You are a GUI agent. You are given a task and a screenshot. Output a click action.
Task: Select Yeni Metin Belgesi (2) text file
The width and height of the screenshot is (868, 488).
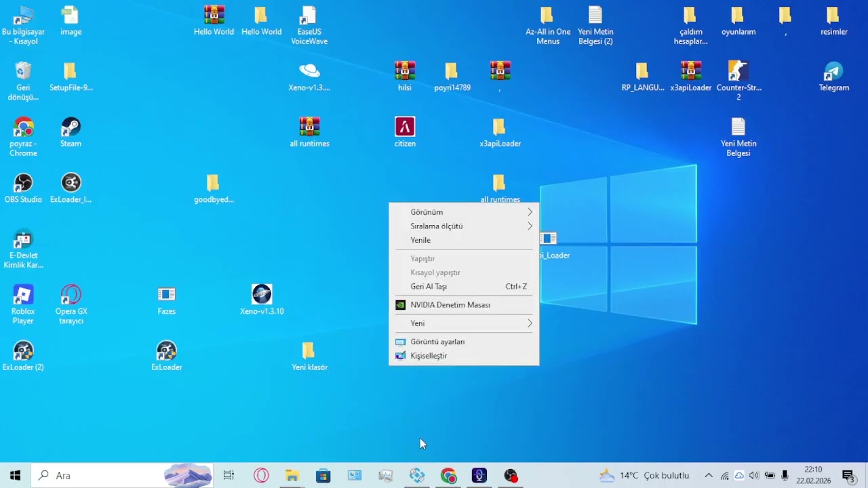(x=595, y=25)
